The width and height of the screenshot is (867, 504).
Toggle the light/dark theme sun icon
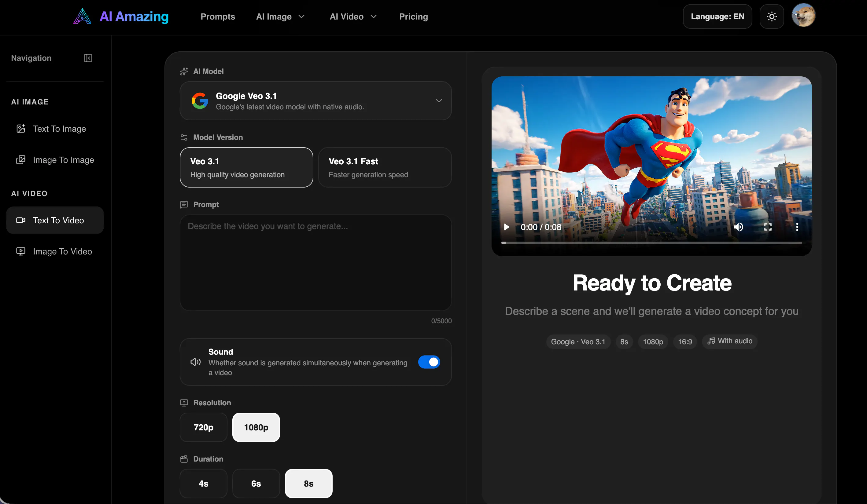point(772,16)
